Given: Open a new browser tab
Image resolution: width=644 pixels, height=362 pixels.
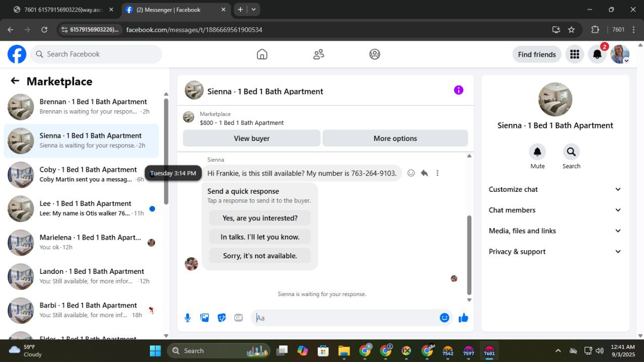Looking at the screenshot, I should tap(240, 10).
